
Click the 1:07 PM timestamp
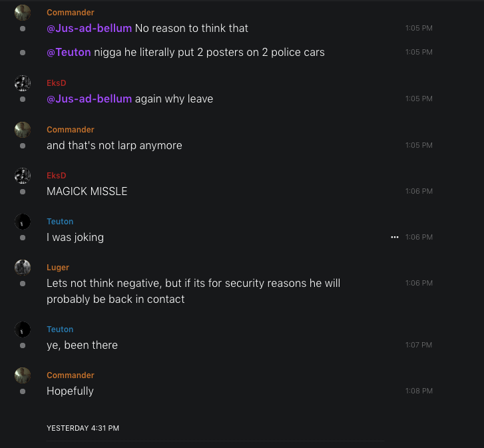click(419, 345)
